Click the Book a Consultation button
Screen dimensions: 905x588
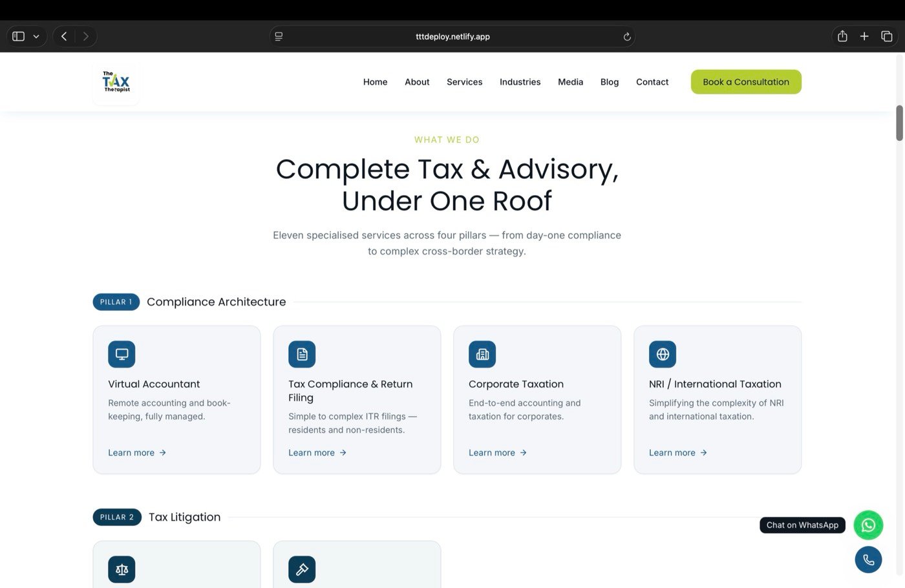(x=746, y=82)
